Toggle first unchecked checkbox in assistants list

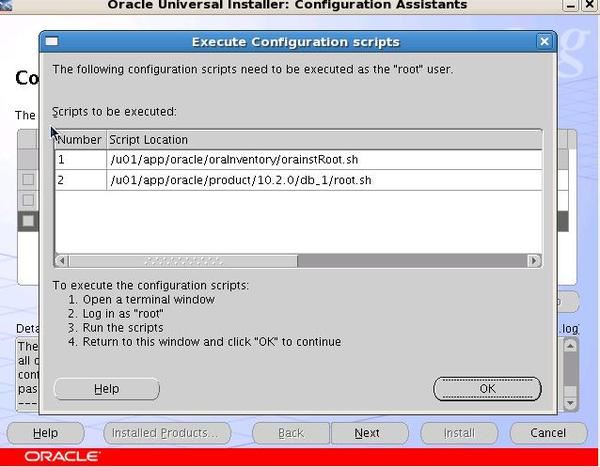28,180
